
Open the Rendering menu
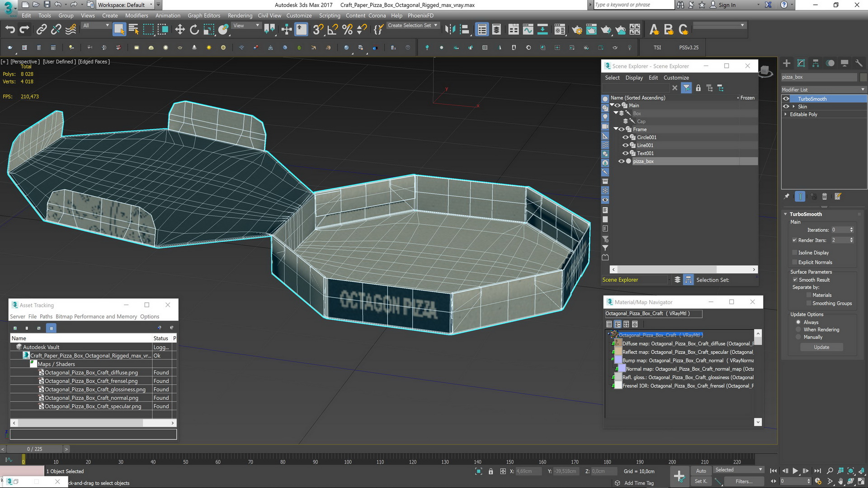coord(240,15)
